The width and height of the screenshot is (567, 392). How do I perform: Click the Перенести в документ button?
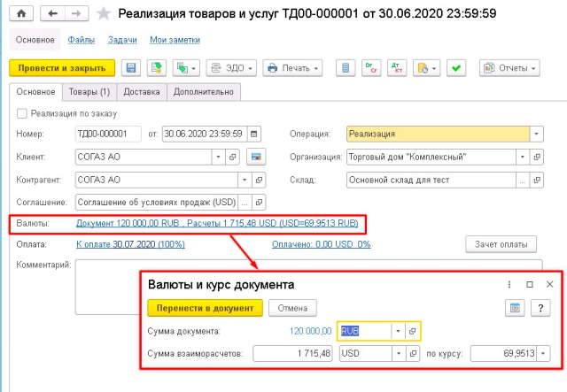pos(205,308)
